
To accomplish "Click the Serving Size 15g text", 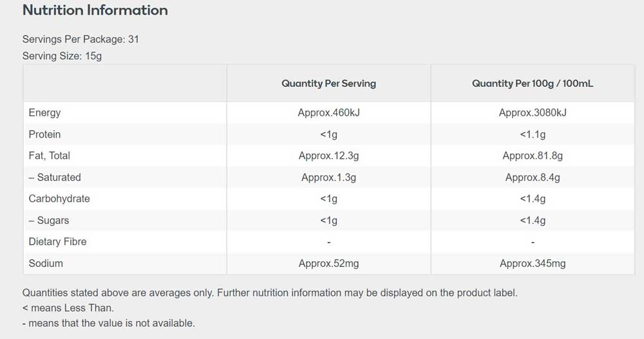I will point(62,56).
